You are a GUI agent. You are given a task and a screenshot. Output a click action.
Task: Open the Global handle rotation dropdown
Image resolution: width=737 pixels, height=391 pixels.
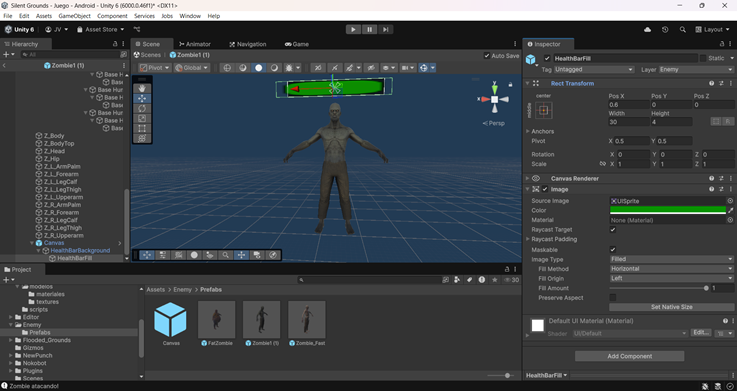192,68
